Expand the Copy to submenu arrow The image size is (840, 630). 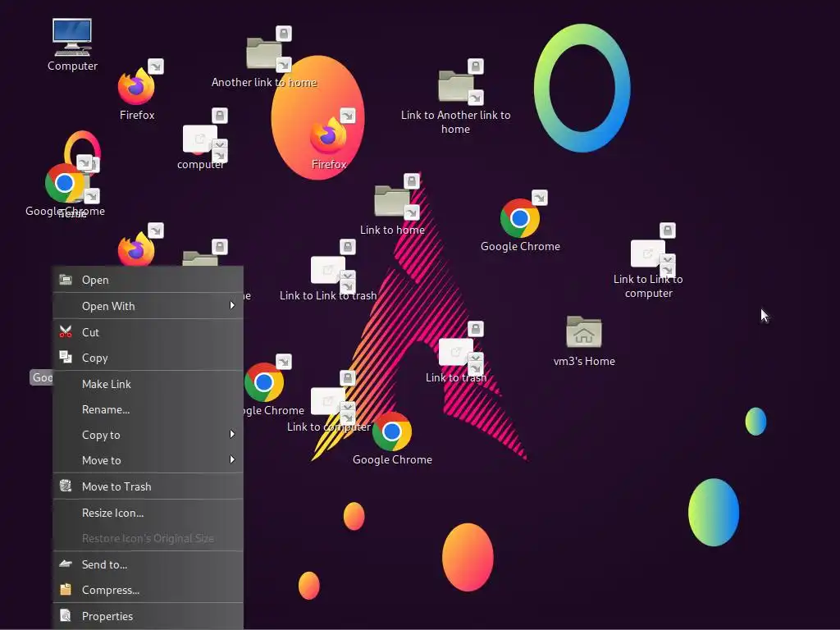[232, 434]
